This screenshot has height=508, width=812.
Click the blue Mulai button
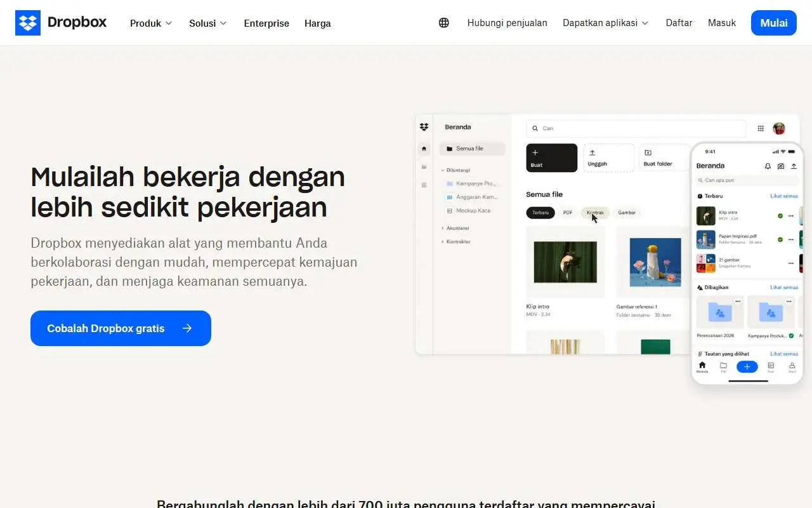tap(774, 23)
